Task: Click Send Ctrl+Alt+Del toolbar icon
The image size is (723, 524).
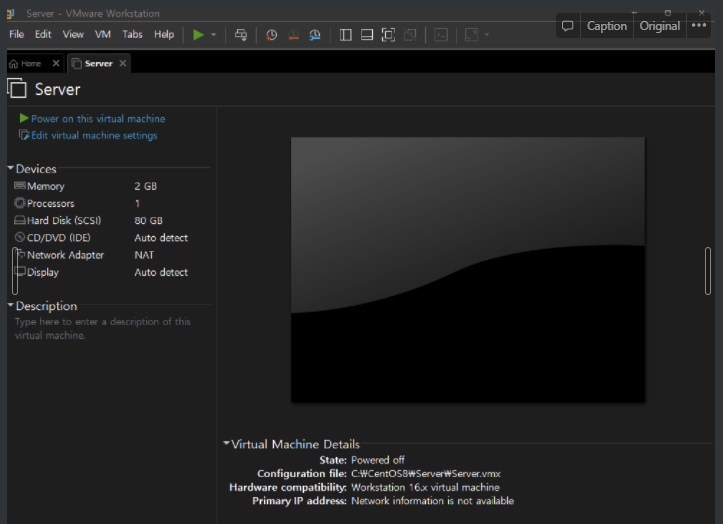Action: (241, 35)
